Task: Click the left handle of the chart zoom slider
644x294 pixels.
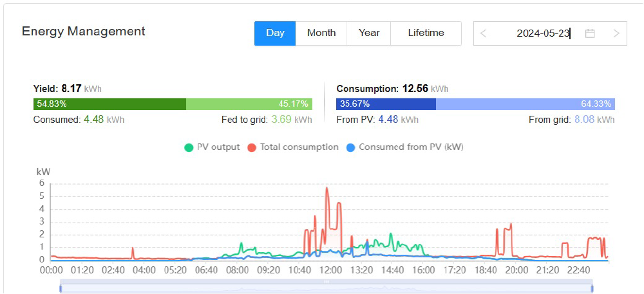Action: (x=61, y=288)
